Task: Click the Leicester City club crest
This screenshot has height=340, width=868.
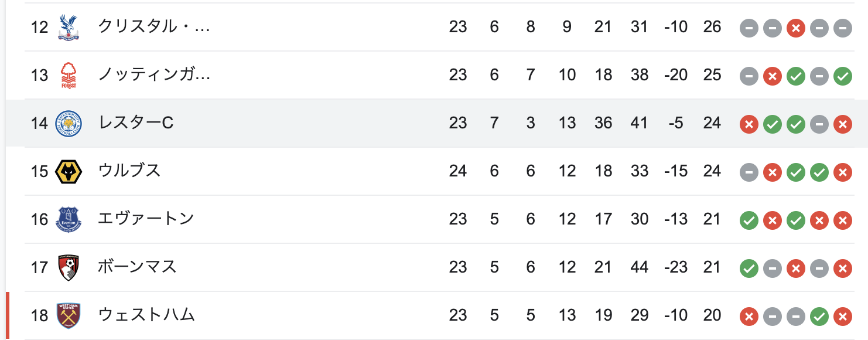Action: [69, 123]
